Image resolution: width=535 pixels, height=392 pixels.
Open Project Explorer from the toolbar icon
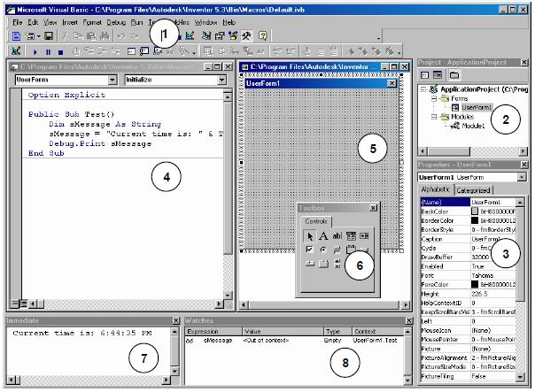tap(206, 35)
